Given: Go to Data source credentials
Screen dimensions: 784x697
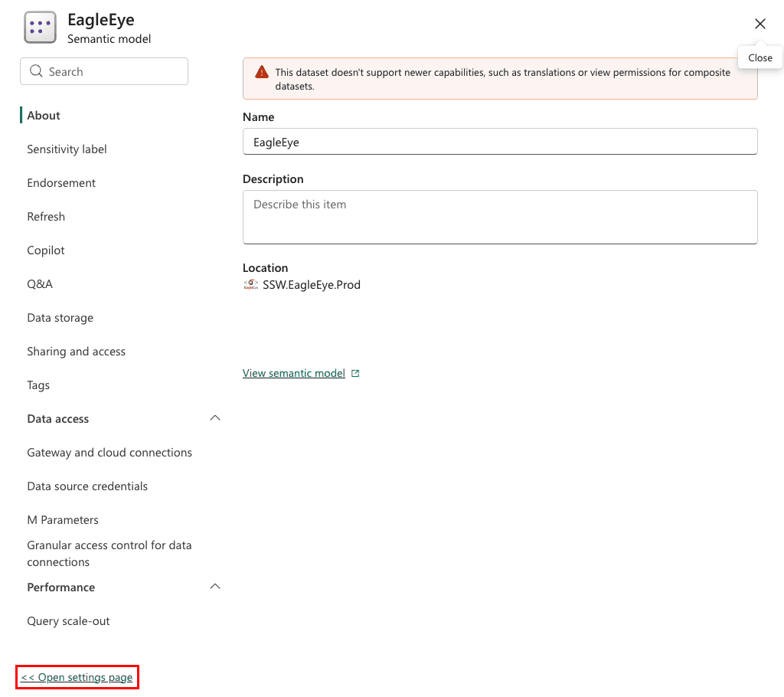Looking at the screenshot, I should (x=87, y=486).
